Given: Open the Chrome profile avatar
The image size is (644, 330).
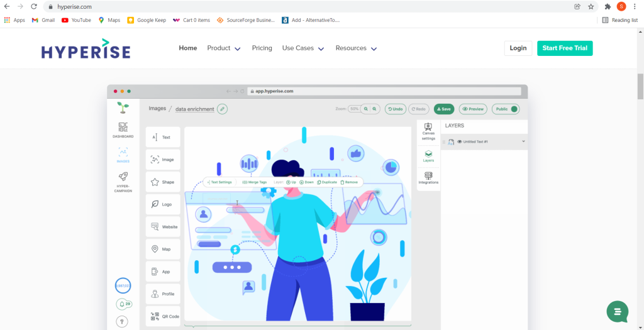Looking at the screenshot, I should pos(621,6).
